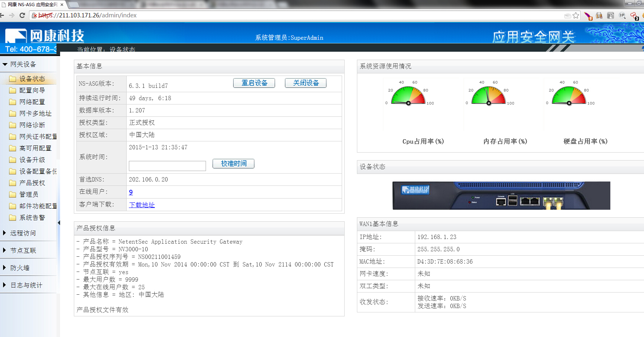Click the folder icon beside 设备升级

coord(13,160)
